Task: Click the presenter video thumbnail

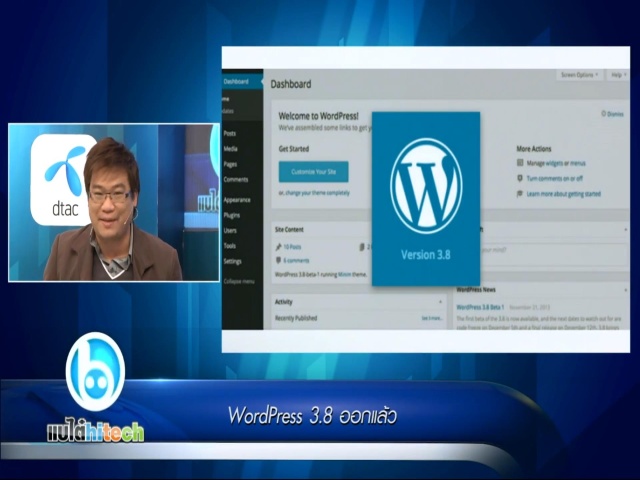Action: tap(114, 202)
